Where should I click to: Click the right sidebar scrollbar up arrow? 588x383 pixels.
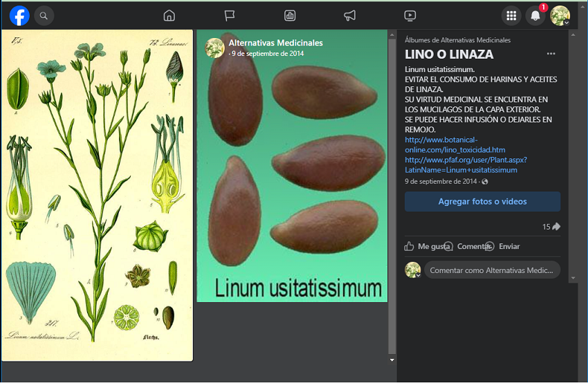pos(573,35)
